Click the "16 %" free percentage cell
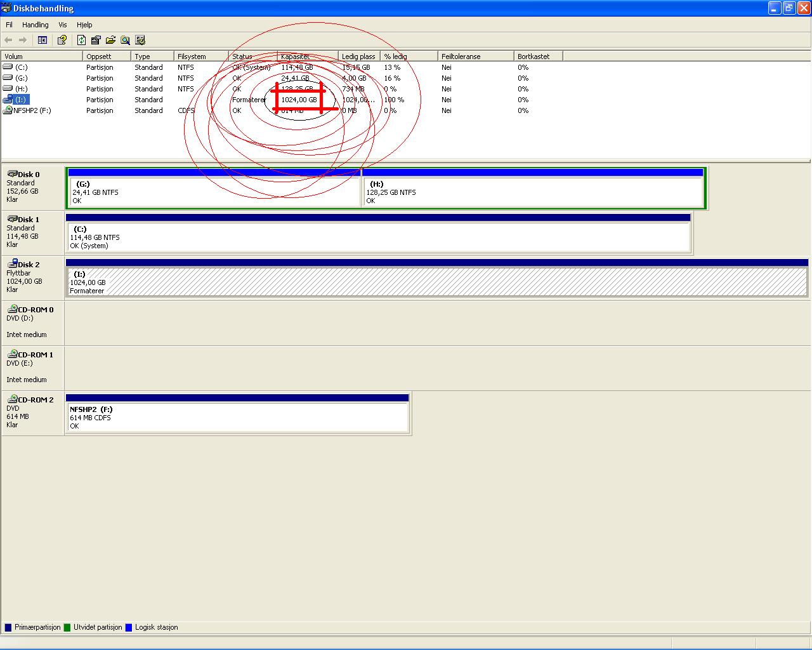 click(x=392, y=78)
